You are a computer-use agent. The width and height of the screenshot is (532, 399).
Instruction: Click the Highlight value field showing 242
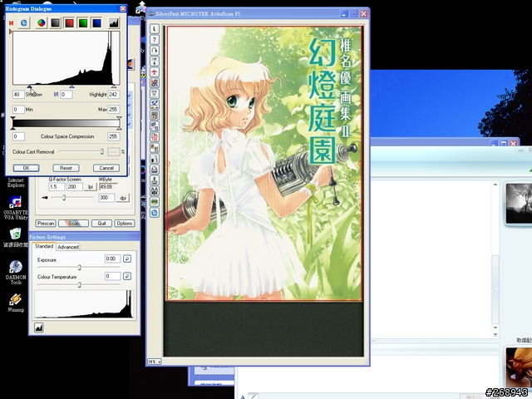click(114, 94)
